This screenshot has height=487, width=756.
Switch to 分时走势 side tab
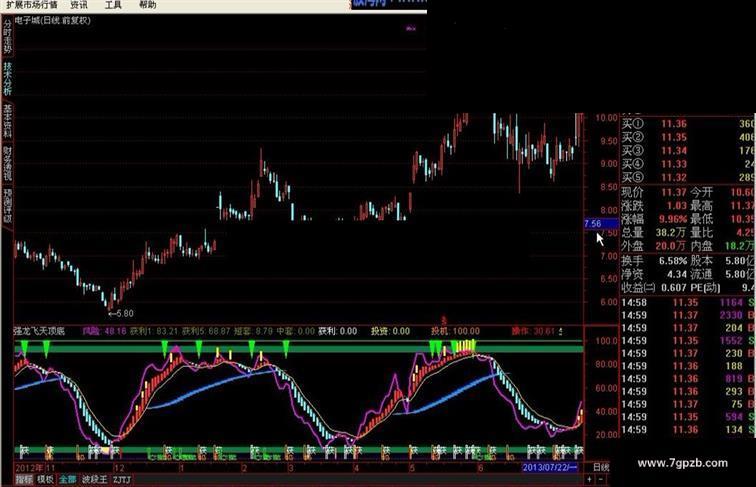pos(7,36)
